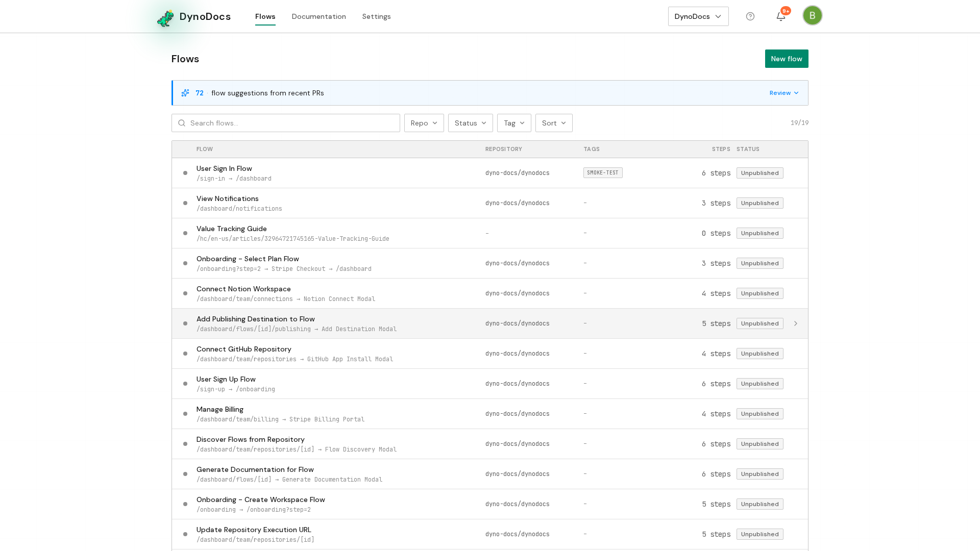Viewport: 980px width, 551px height.
Task: Open the Sort dropdown
Action: (x=554, y=123)
